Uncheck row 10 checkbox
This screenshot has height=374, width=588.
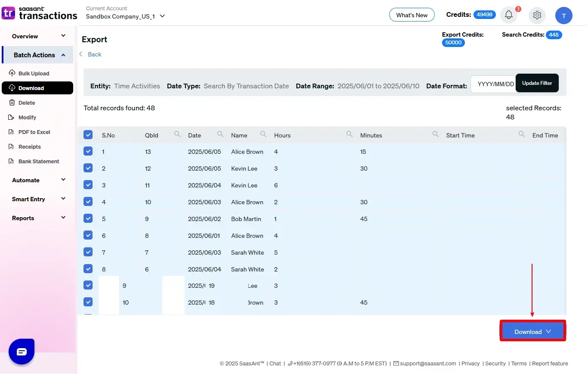pyautogui.click(x=88, y=302)
